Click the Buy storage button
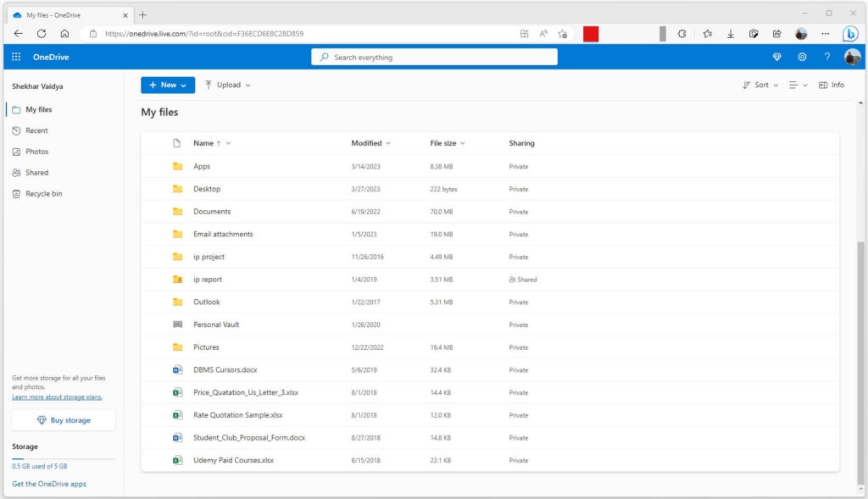 click(64, 420)
